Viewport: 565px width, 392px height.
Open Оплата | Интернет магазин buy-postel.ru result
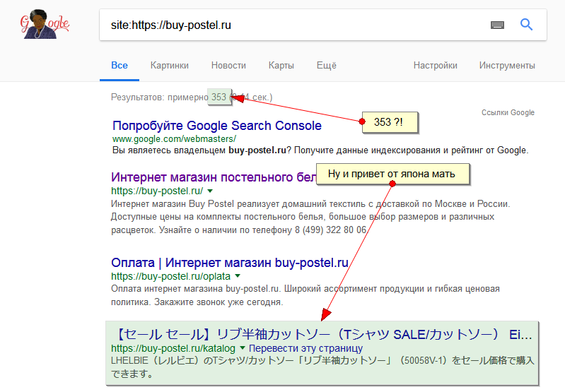[x=230, y=263]
